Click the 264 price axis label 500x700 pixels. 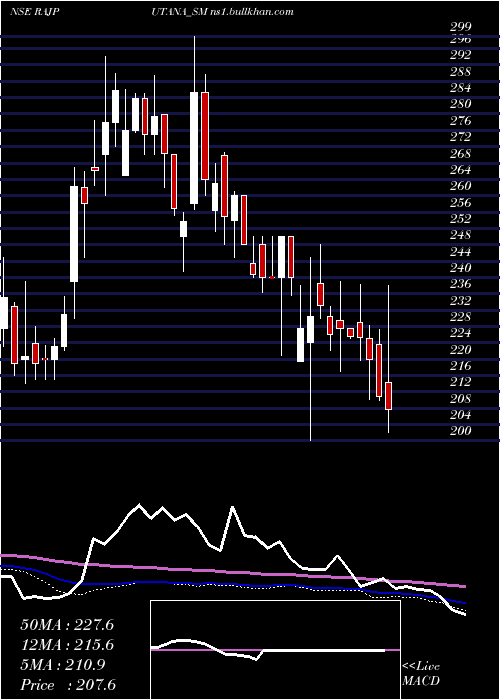[461, 170]
